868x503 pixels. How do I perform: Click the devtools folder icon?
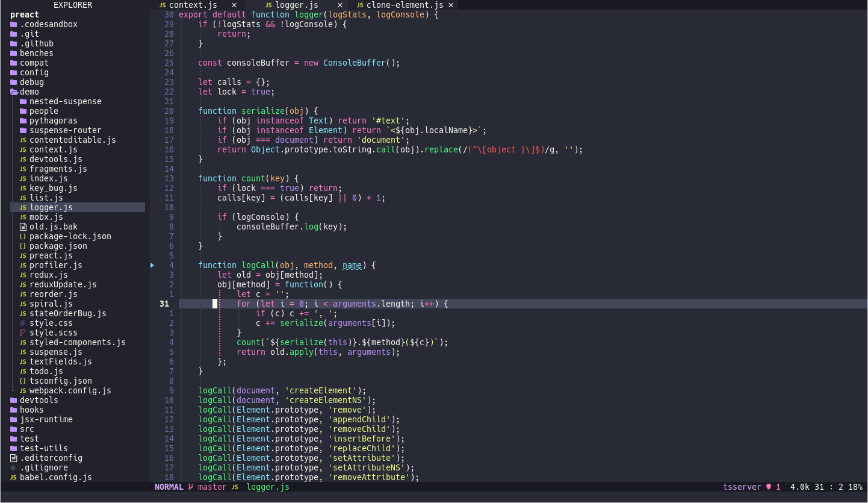point(14,400)
